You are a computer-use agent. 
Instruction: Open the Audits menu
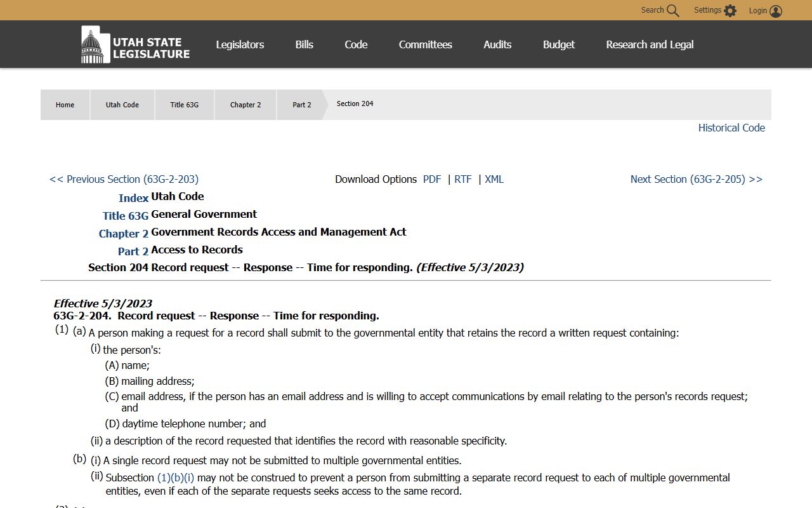click(497, 44)
